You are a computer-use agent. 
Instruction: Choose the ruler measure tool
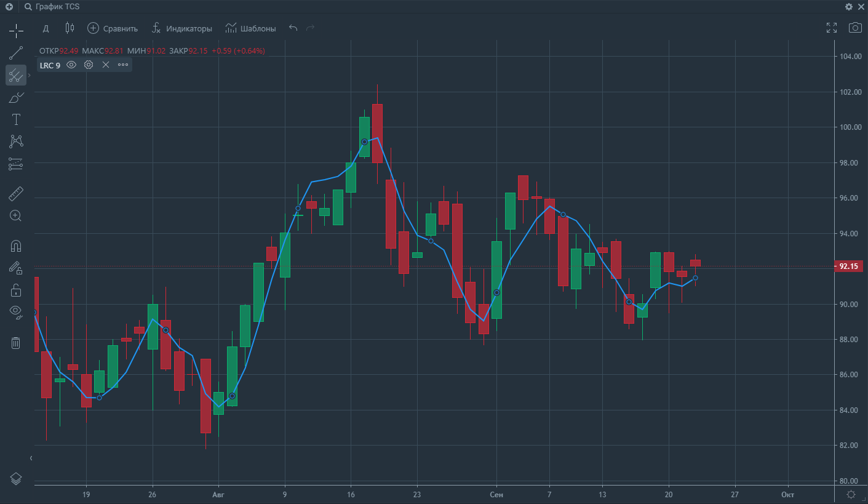(16, 194)
